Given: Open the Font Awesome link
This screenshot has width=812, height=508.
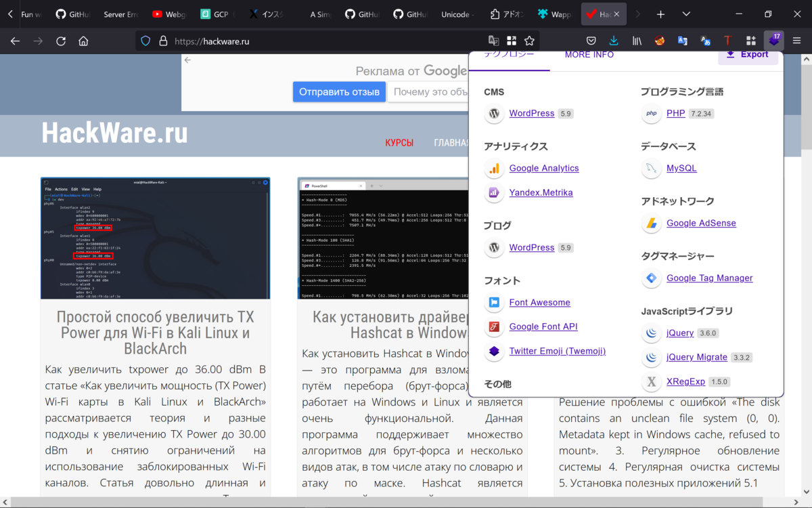Looking at the screenshot, I should coord(540,303).
